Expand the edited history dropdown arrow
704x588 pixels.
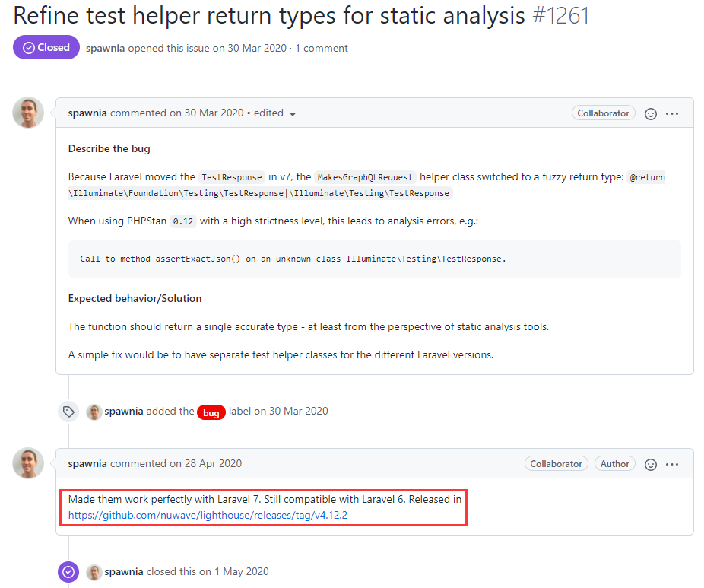click(293, 114)
